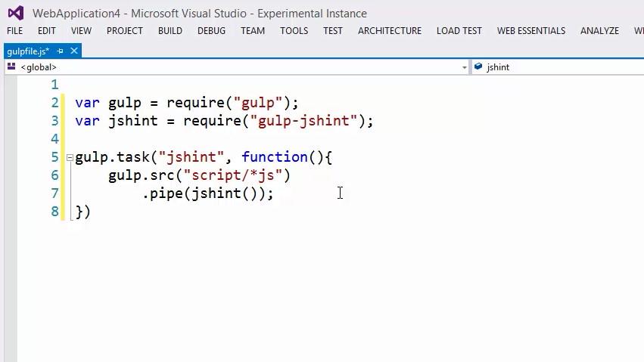Close the gulpfile.js tab

(74, 51)
